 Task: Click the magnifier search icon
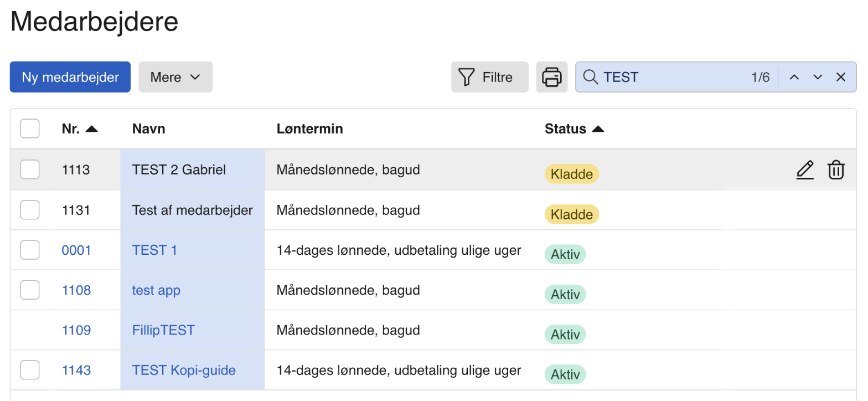click(591, 77)
